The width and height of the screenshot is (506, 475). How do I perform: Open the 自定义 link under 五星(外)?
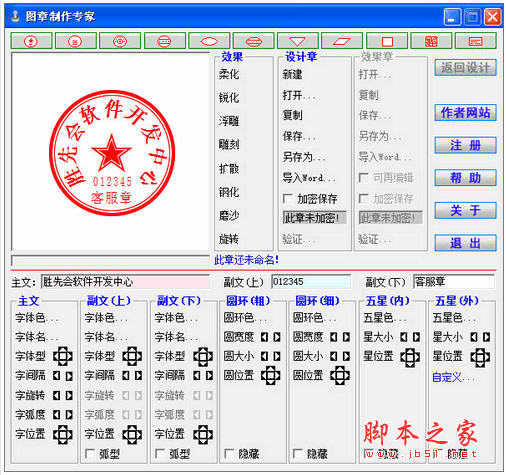point(453,377)
